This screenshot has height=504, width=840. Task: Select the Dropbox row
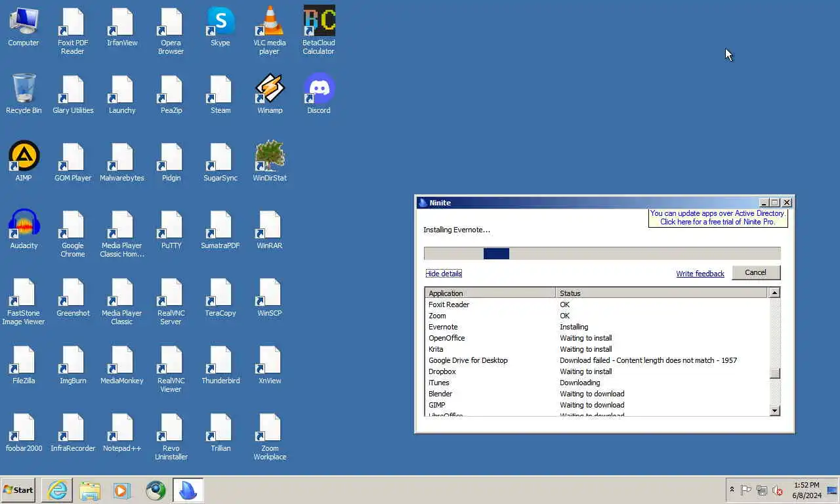pyautogui.click(x=597, y=371)
